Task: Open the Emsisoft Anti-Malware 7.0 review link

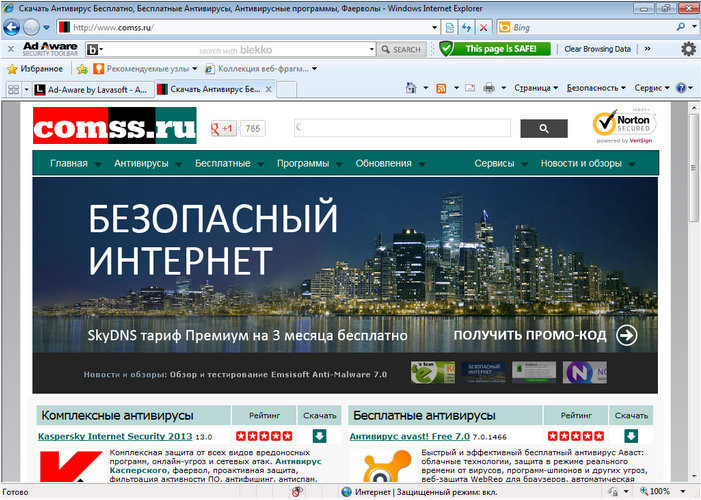Action: tap(279, 375)
